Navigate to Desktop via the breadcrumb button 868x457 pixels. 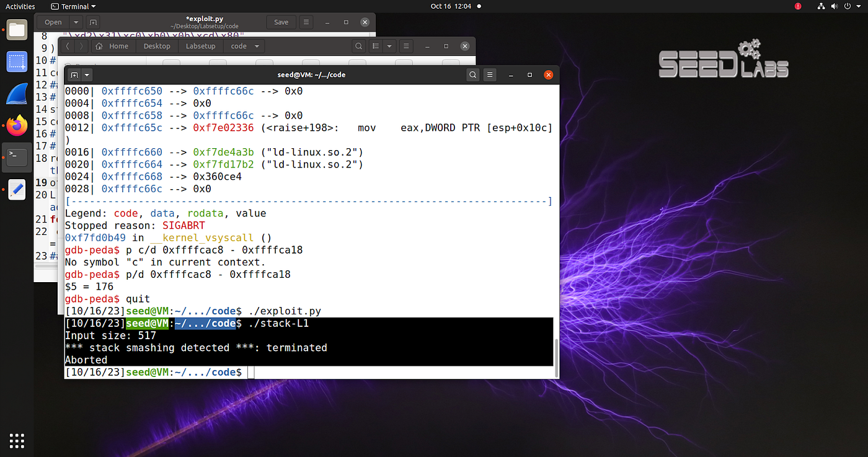[156, 45]
